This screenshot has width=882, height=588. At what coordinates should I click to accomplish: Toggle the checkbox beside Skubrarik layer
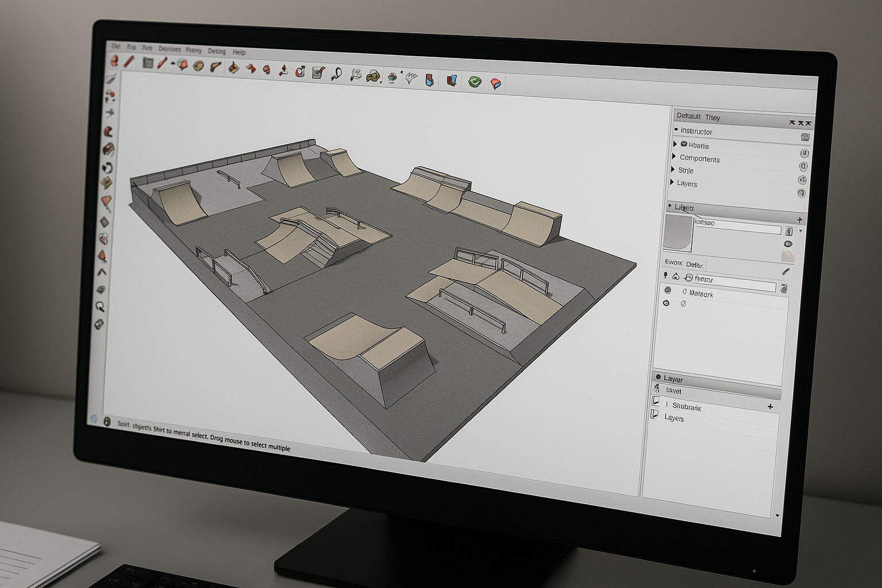coord(656,400)
